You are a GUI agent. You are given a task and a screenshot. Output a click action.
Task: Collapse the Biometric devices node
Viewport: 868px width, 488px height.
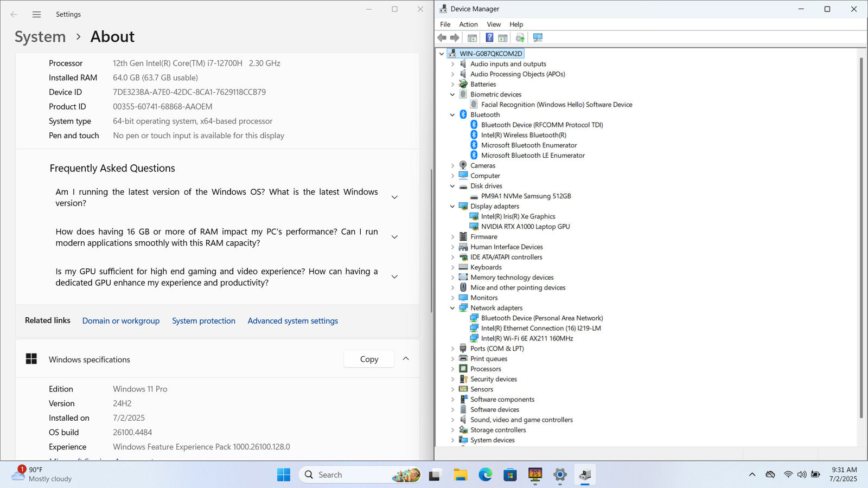pos(452,94)
